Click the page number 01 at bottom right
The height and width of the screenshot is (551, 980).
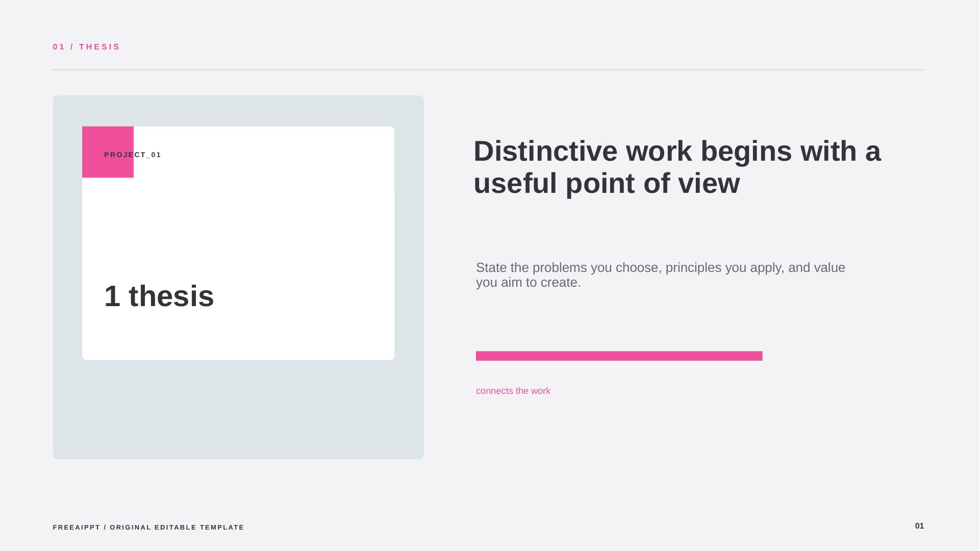click(919, 526)
